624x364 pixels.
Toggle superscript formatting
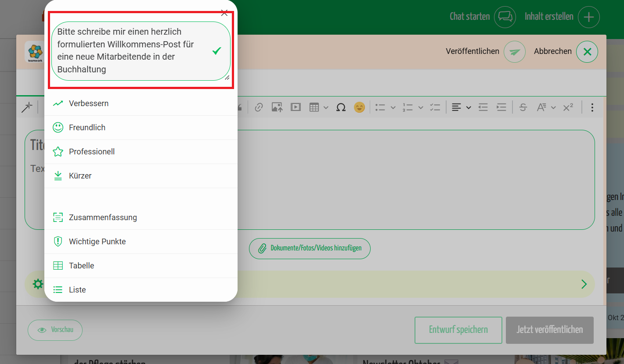(x=568, y=107)
